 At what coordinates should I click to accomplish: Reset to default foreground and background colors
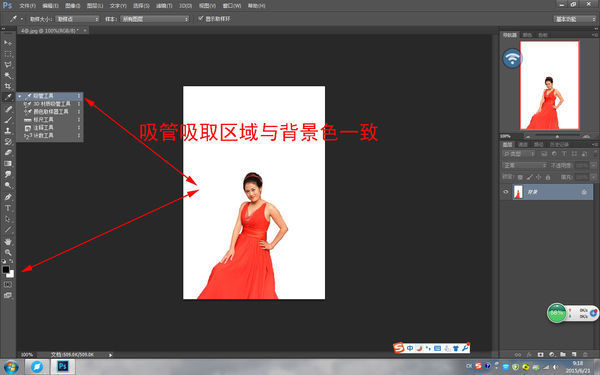(x=4, y=261)
